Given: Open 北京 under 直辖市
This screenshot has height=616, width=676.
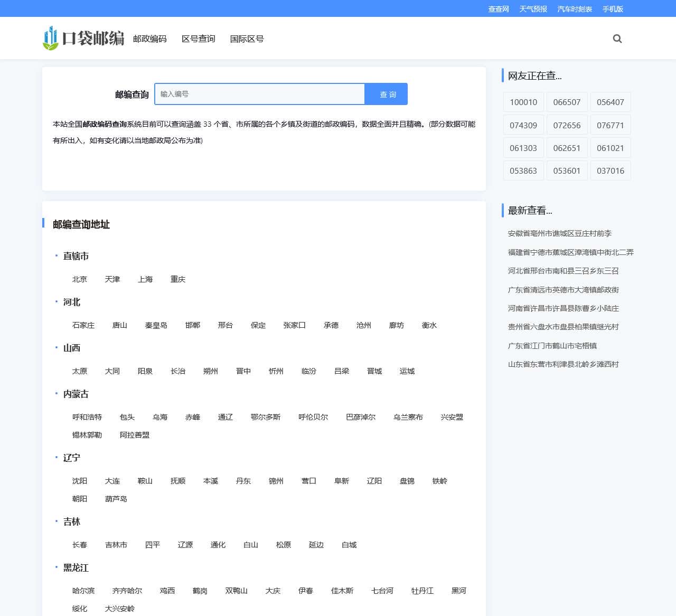Looking at the screenshot, I should tap(79, 279).
